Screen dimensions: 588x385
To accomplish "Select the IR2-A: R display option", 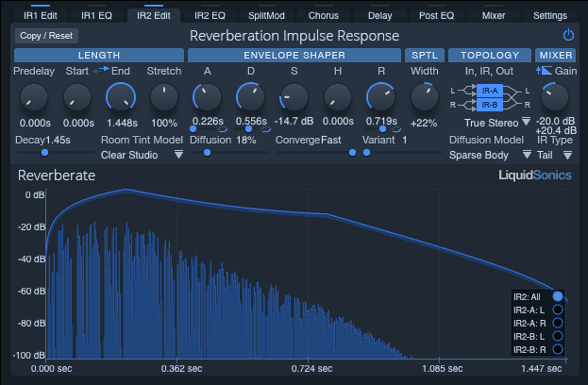I will (558, 323).
